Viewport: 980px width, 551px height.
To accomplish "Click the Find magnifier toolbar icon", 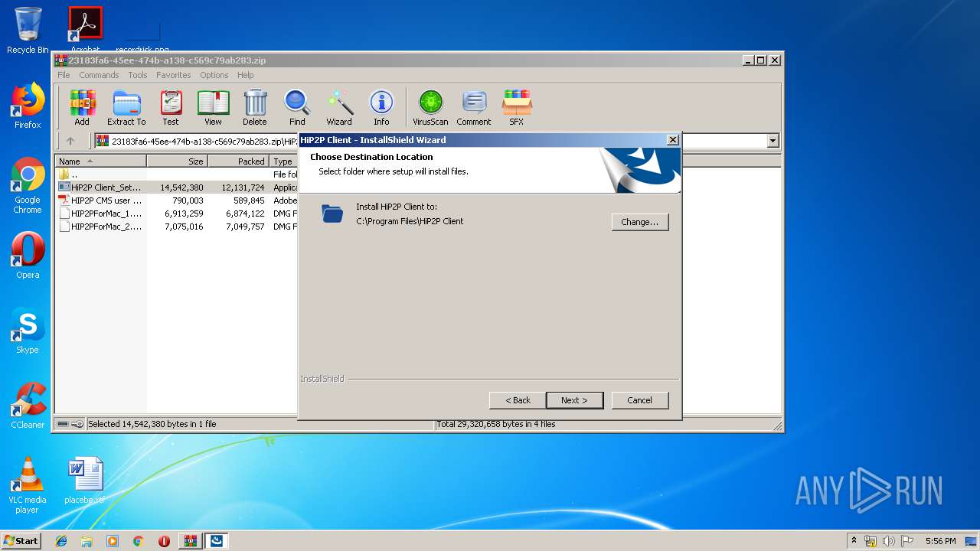I will 297,107.
